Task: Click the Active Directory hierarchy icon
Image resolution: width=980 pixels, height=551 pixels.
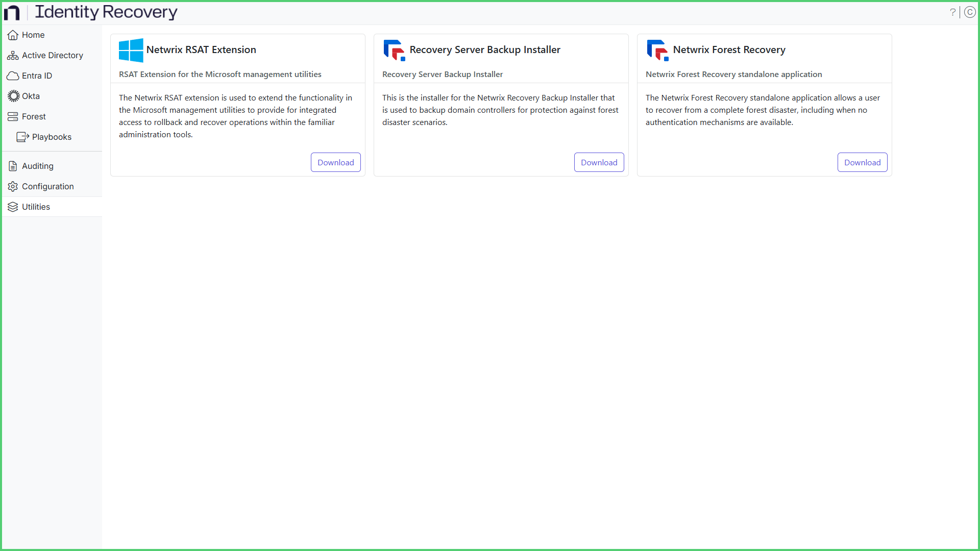Action: (x=13, y=56)
